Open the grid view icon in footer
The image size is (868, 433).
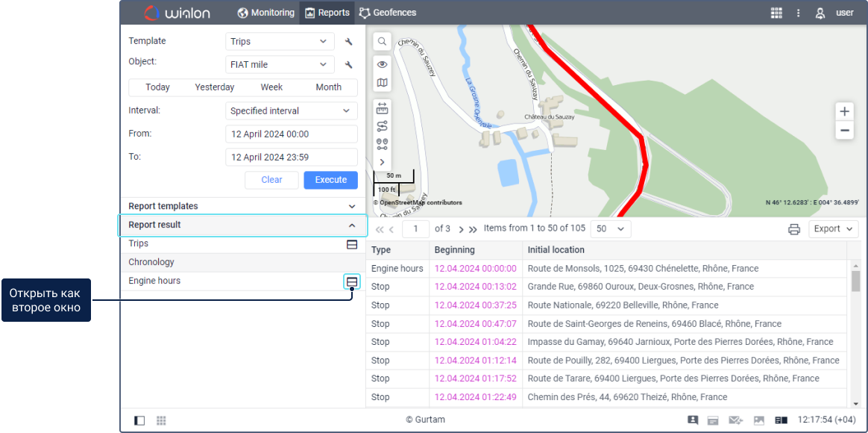coord(161,421)
